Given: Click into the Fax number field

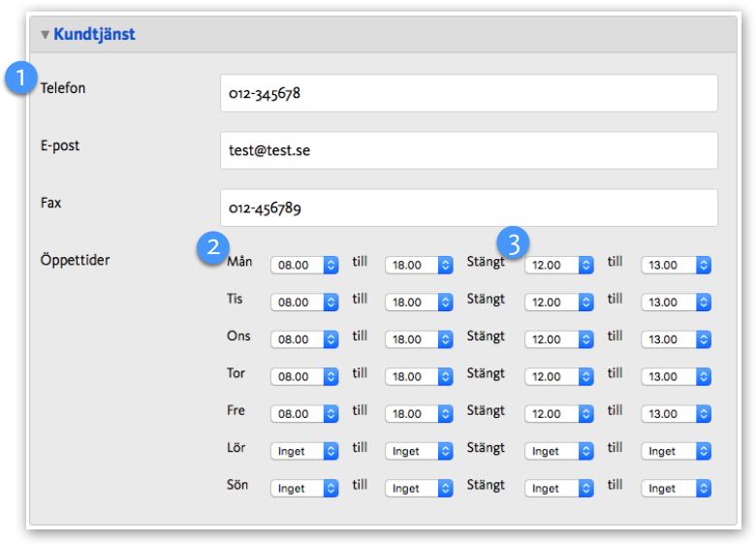Looking at the screenshot, I should [x=468, y=208].
